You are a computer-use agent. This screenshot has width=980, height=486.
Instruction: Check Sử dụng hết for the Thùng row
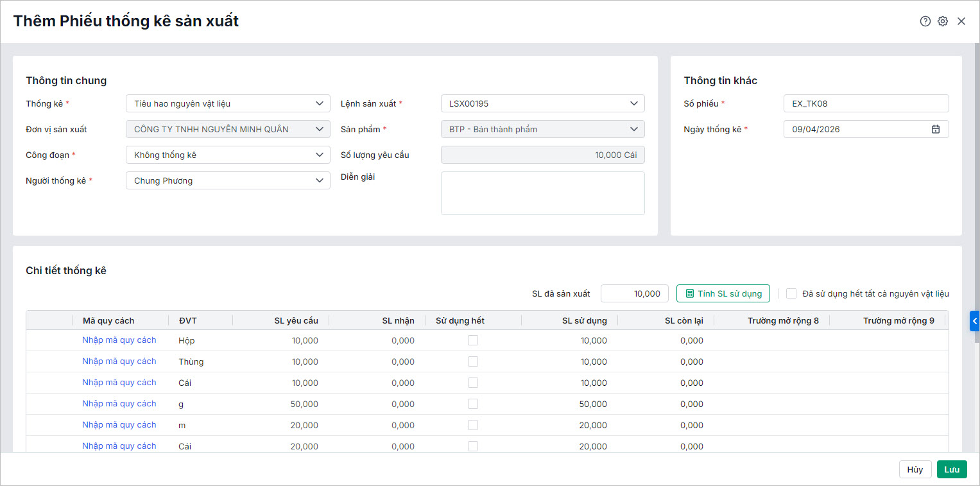point(473,361)
